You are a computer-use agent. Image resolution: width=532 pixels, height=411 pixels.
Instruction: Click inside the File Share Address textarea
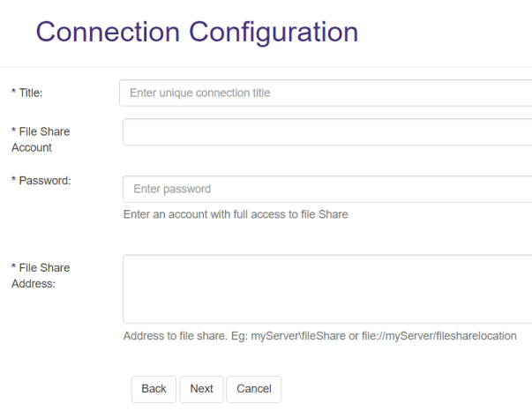[326, 289]
